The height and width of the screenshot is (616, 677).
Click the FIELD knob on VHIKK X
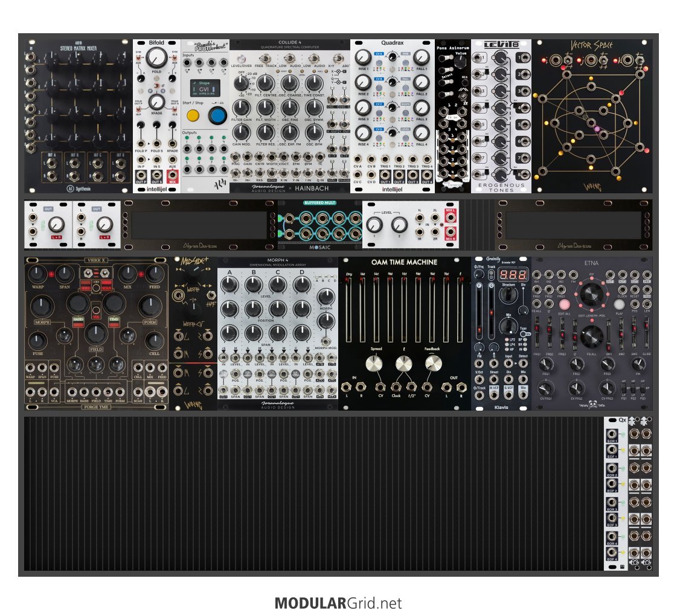pyautogui.click(x=96, y=334)
